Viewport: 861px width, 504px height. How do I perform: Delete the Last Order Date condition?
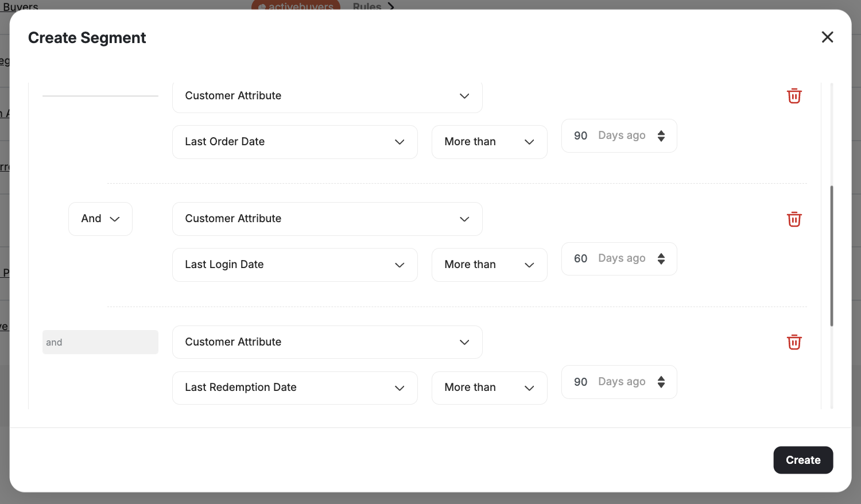point(794,96)
